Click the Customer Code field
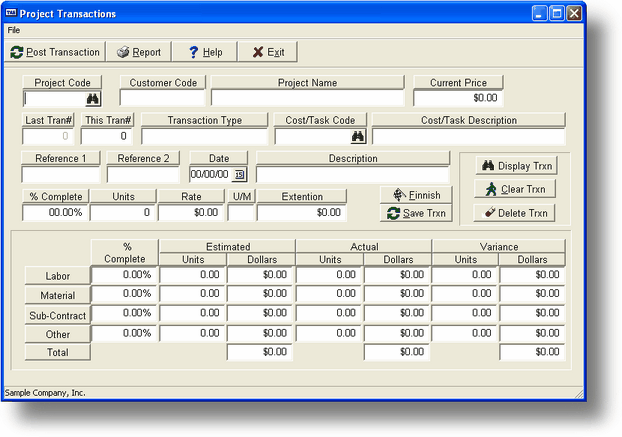This screenshot has width=622, height=437. [x=162, y=98]
